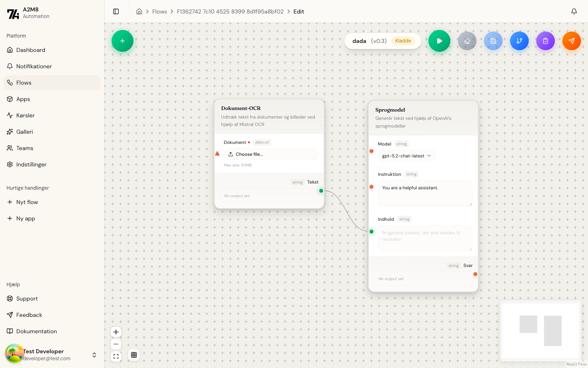Run the flow with the play button
588x368 pixels.
(439, 41)
